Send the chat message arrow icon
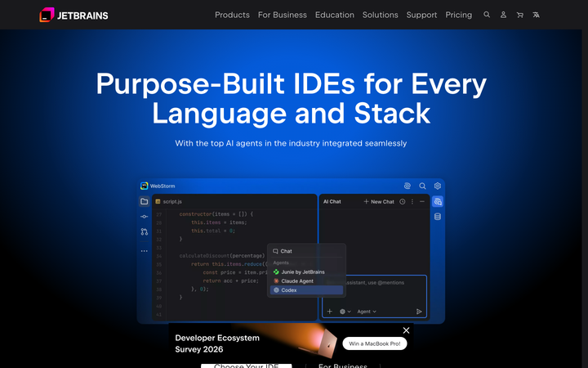588x368 pixels. click(x=419, y=312)
